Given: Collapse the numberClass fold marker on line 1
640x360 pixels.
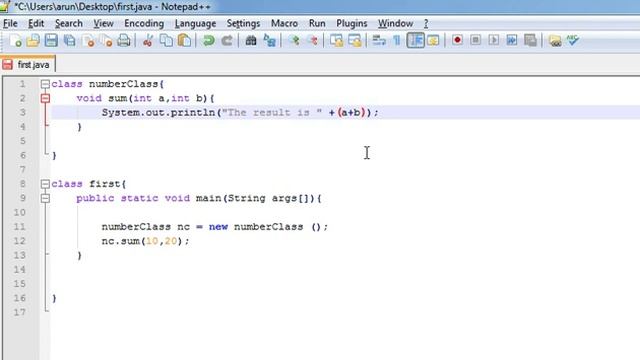Looking at the screenshot, I should click(x=45, y=84).
